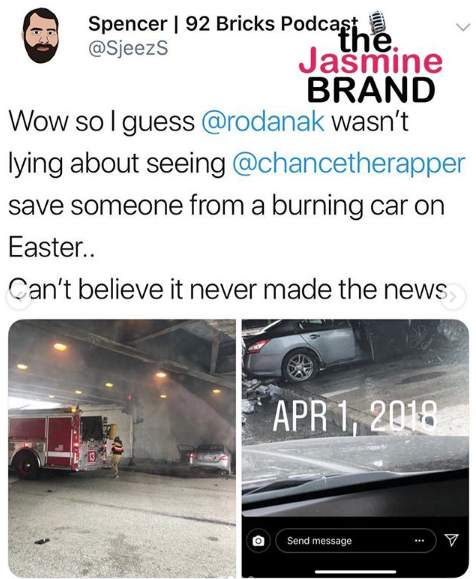Go to previous carousel slide arrow

click(x=17, y=297)
